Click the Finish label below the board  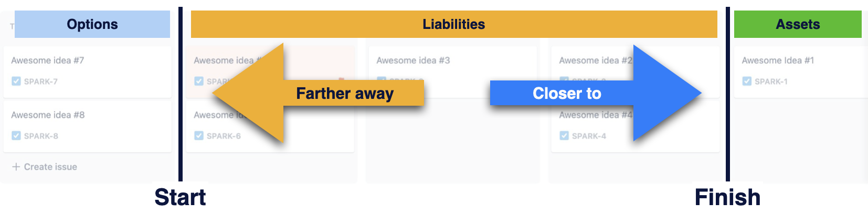point(727,198)
